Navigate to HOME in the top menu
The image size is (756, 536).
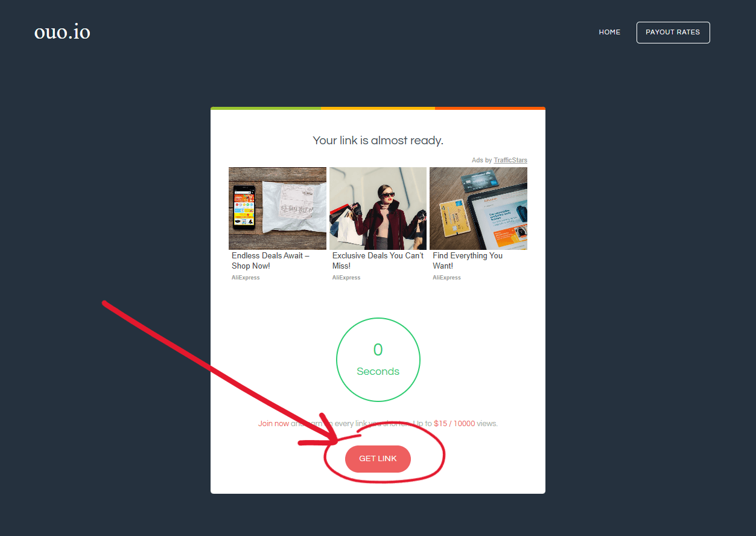pyautogui.click(x=609, y=32)
